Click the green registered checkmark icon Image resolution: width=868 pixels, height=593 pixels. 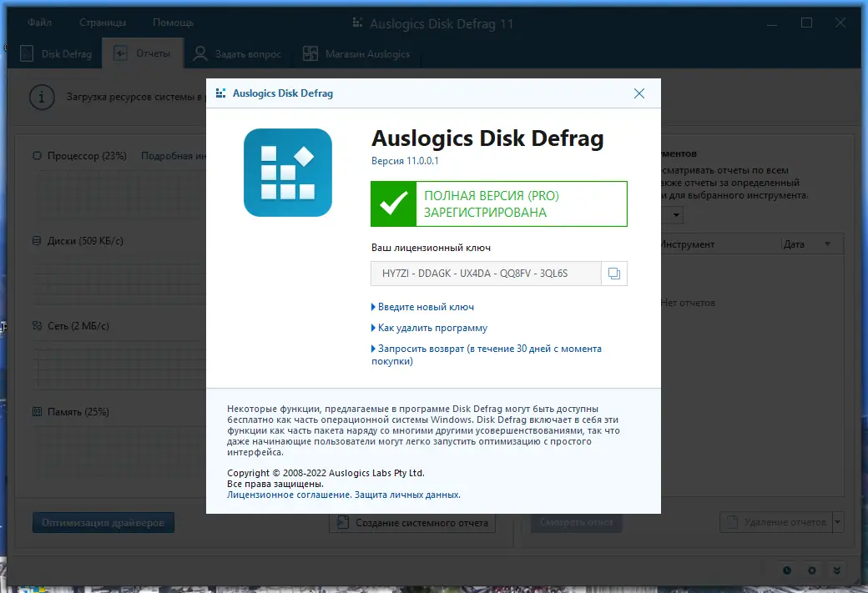(x=394, y=204)
